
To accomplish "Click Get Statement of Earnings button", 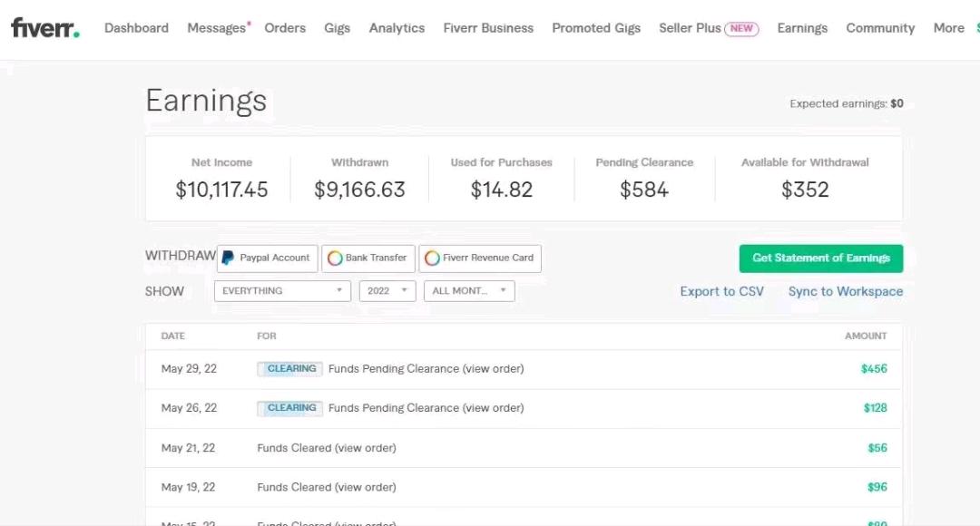I will (x=820, y=258).
